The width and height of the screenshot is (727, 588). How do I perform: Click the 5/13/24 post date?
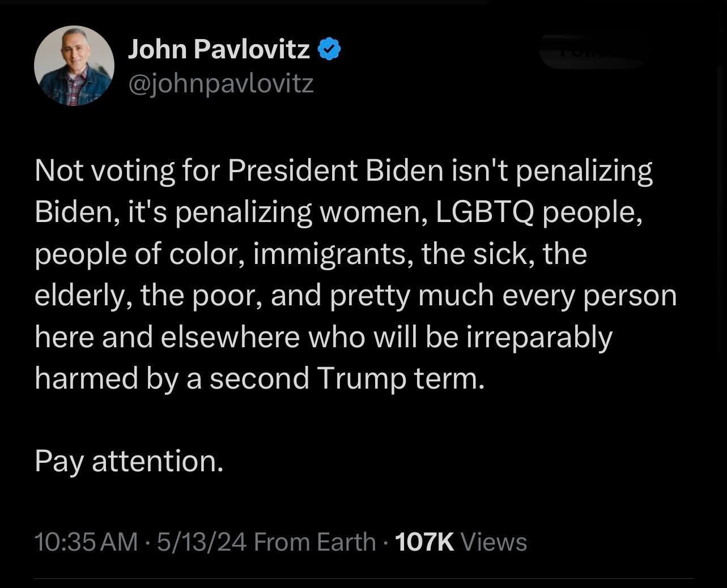click(x=201, y=542)
